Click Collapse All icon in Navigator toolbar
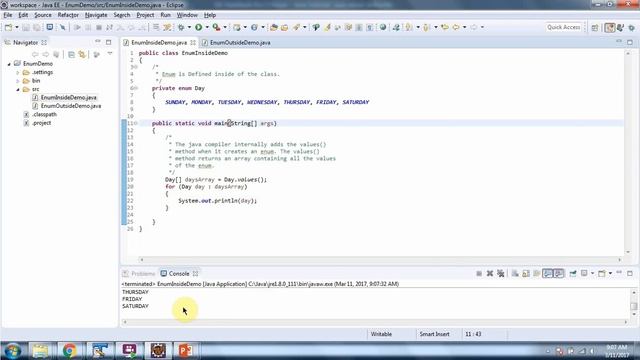 (x=71, y=54)
